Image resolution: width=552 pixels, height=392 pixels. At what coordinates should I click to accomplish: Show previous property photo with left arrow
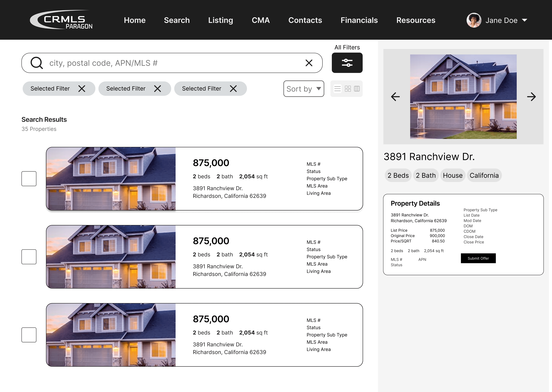click(395, 97)
